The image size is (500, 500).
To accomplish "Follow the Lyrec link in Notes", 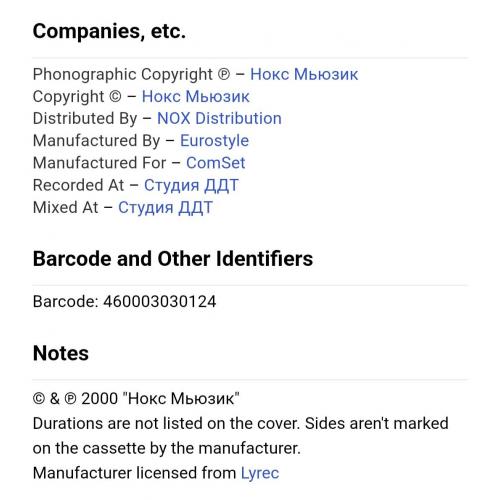I will (x=260, y=473).
